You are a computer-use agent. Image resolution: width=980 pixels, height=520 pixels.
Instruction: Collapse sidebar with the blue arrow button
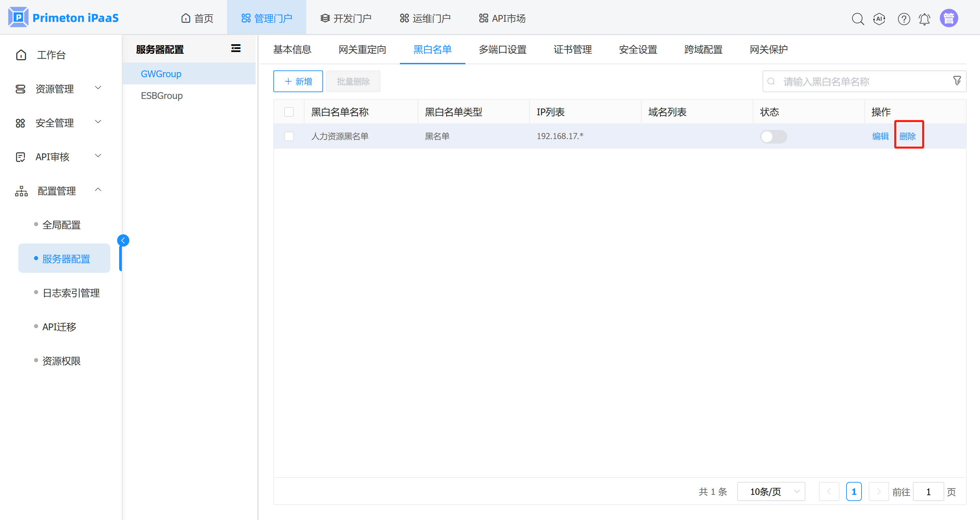coord(123,240)
